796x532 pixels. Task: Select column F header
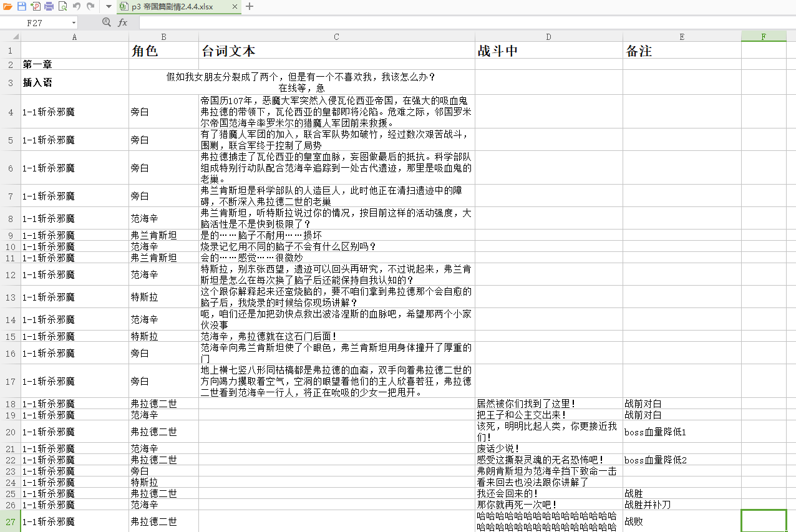coord(764,36)
